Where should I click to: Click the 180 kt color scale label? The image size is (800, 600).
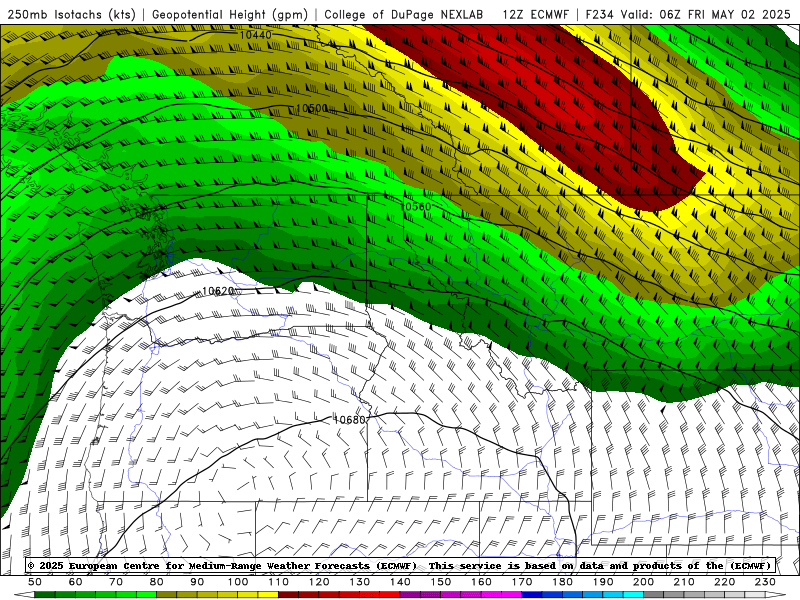(x=562, y=582)
